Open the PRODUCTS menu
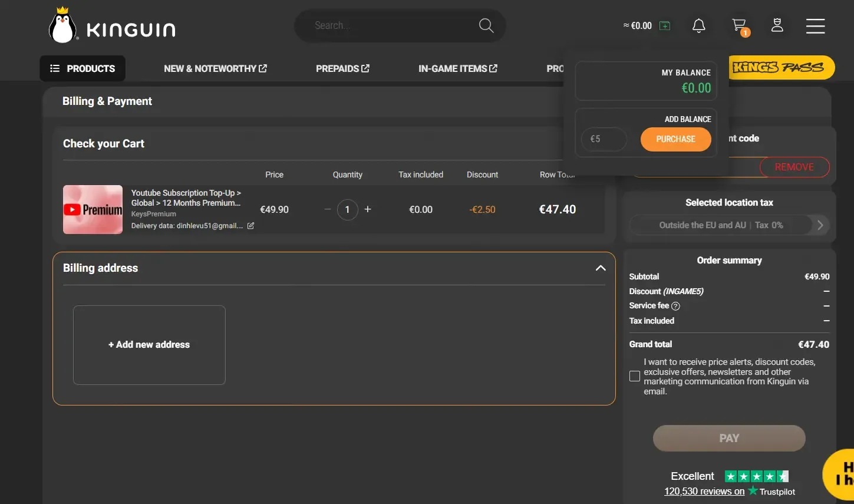This screenshot has height=504, width=854. tap(83, 68)
